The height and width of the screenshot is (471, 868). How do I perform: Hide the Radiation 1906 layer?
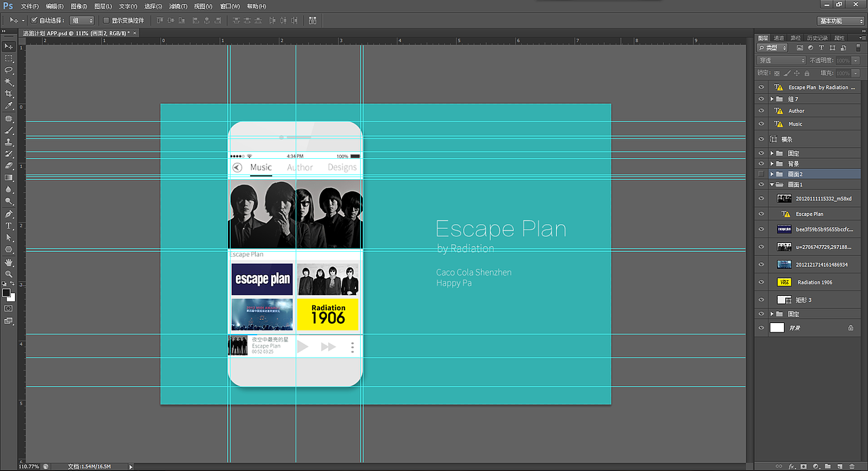pyautogui.click(x=762, y=282)
